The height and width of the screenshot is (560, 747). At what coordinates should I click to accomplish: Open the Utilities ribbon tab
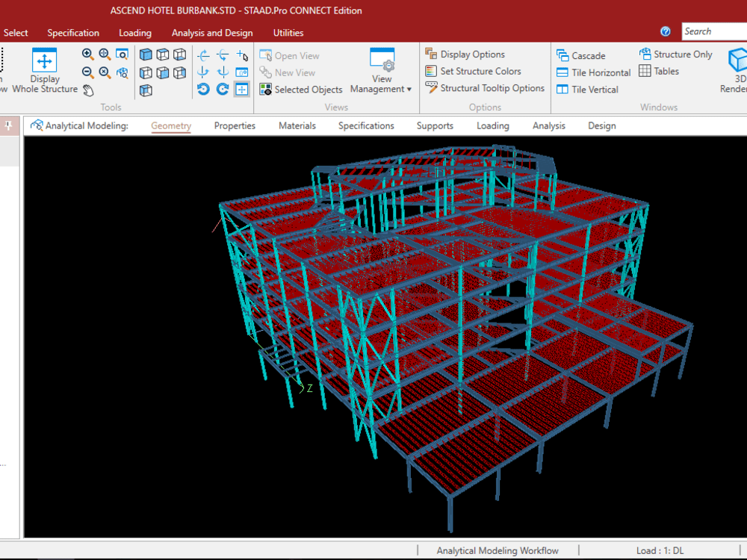point(288,33)
